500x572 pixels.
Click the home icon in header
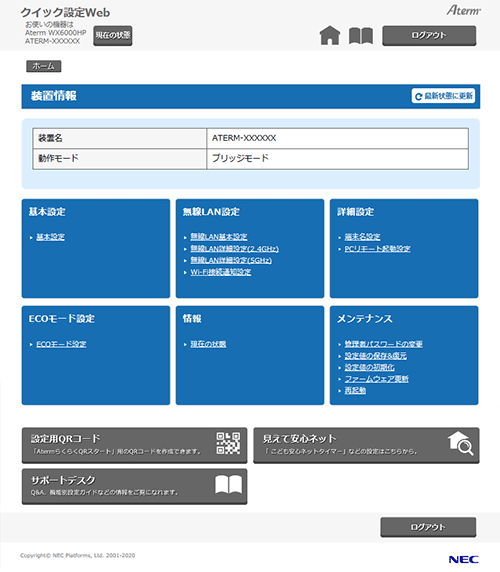point(330,36)
